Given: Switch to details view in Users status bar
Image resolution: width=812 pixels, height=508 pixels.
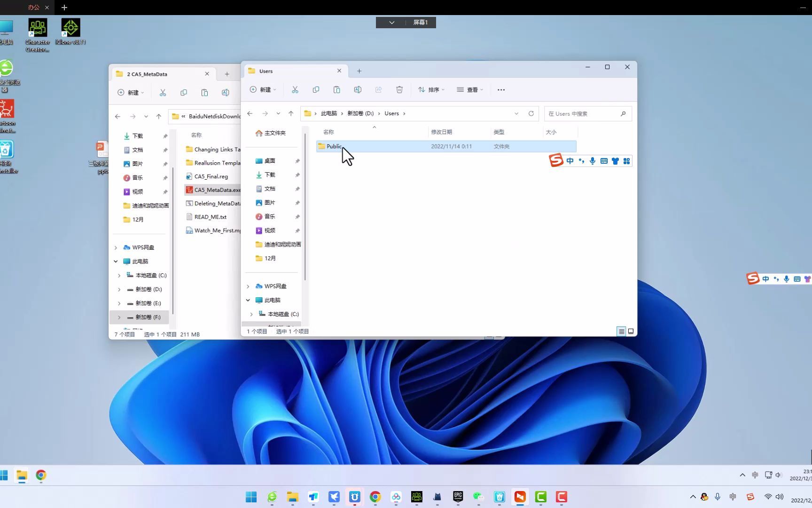Looking at the screenshot, I should (621, 331).
